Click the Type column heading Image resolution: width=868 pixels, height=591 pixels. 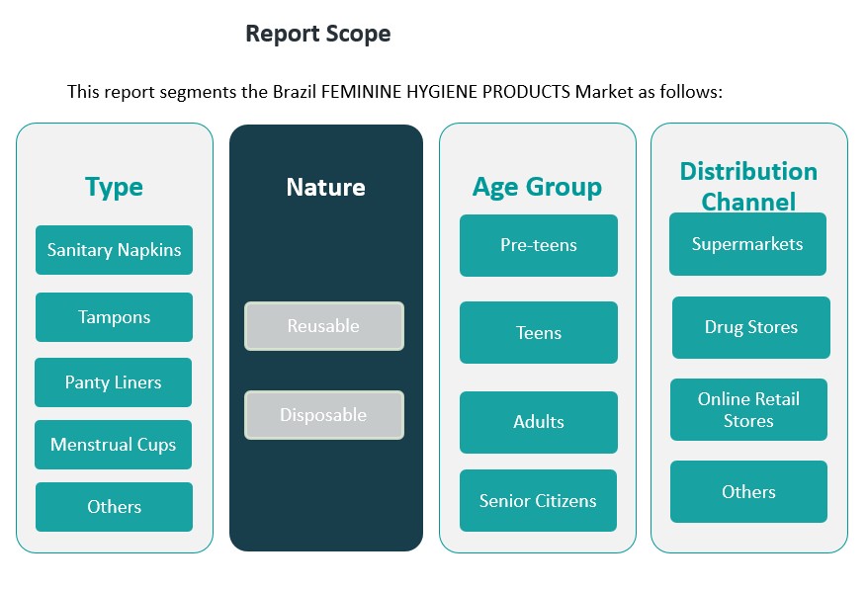pos(114,187)
